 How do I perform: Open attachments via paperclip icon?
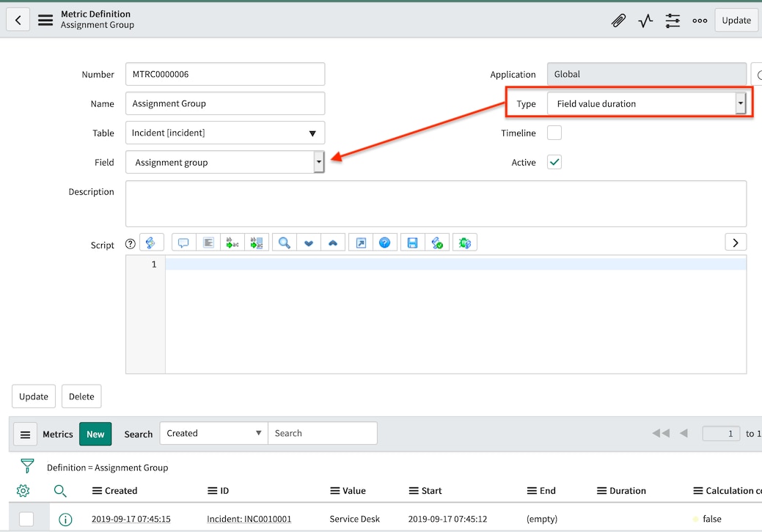point(618,21)
